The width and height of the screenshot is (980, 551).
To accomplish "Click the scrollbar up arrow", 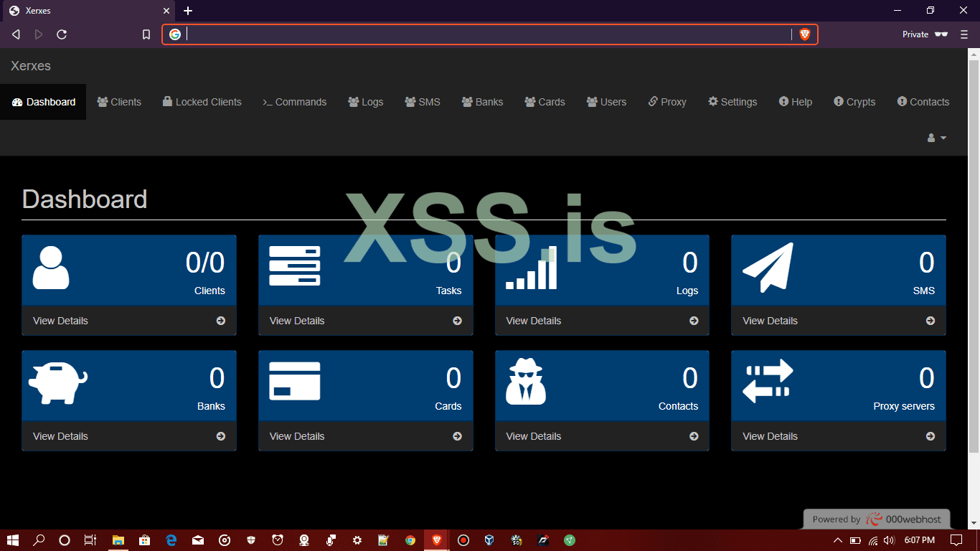I will [974, 54].
